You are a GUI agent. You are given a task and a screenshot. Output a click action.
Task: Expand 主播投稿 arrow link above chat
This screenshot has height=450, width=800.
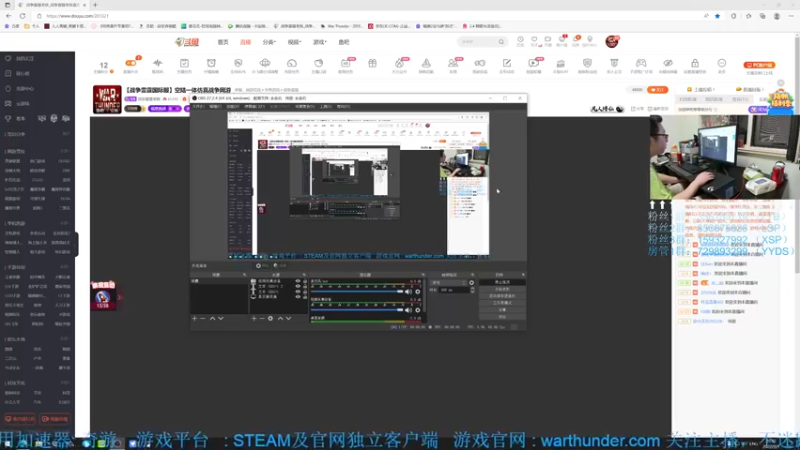[x=702, y=89]
